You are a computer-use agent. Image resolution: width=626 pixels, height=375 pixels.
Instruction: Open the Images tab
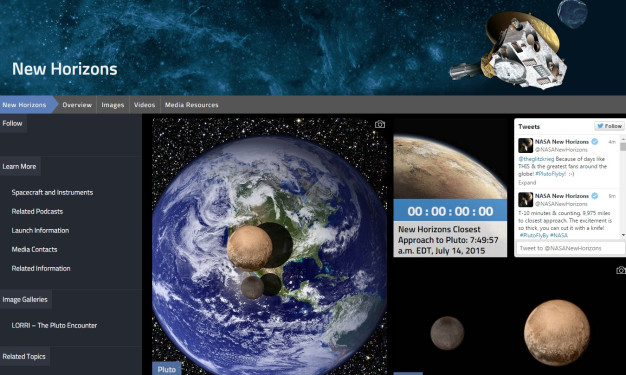click(113, 105)
